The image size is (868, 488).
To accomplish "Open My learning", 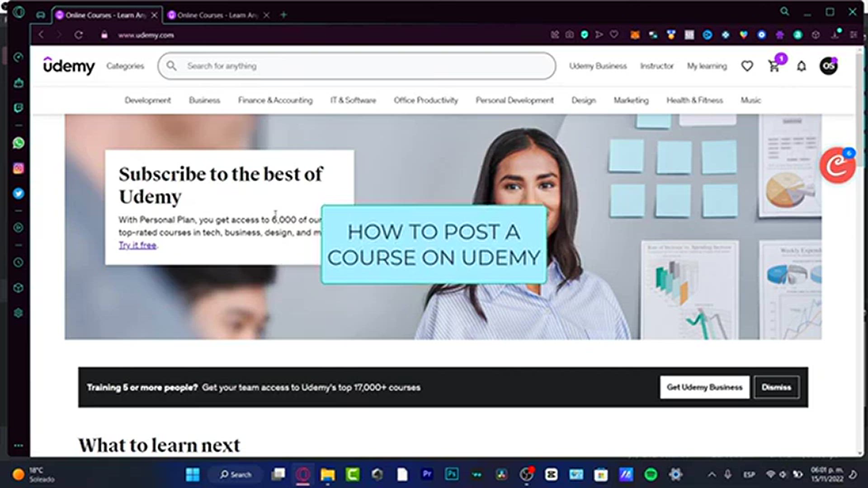I will (x=707, y=66).
